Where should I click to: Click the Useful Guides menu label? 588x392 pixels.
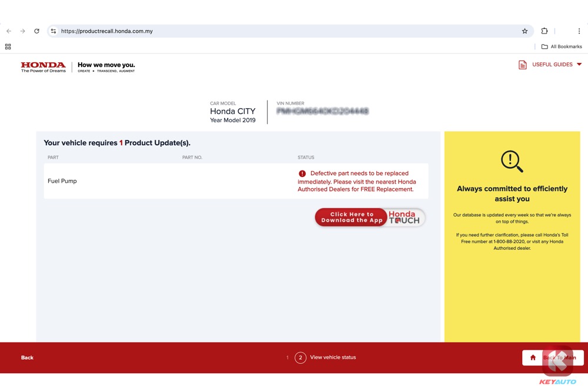552,65
